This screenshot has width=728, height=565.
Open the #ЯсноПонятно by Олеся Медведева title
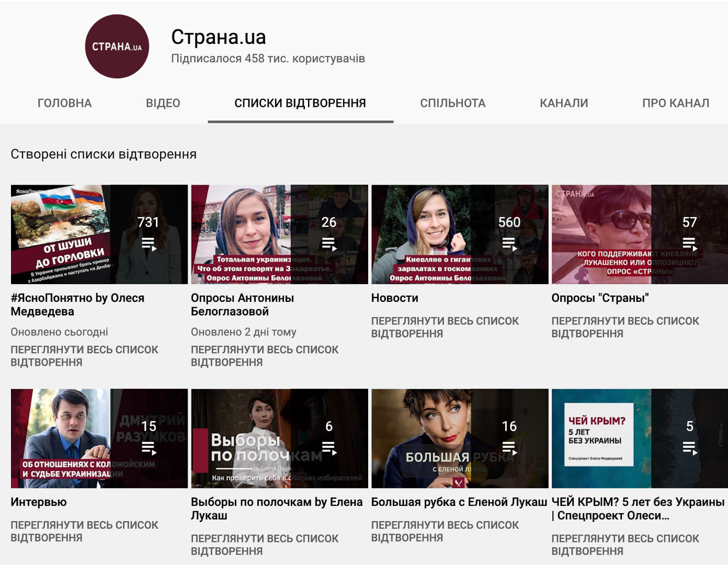coord(77,304)
